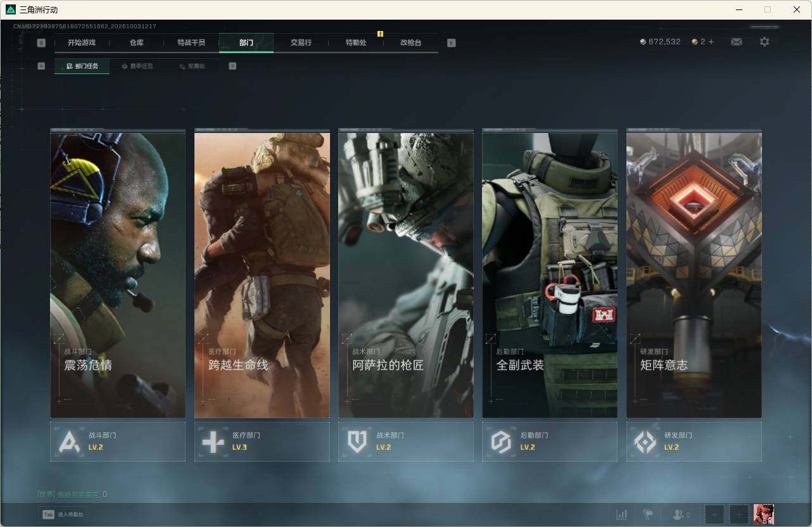Switch to the 特战干员 tab
This screenshot has height=527, width=812.
click(191, 42)
